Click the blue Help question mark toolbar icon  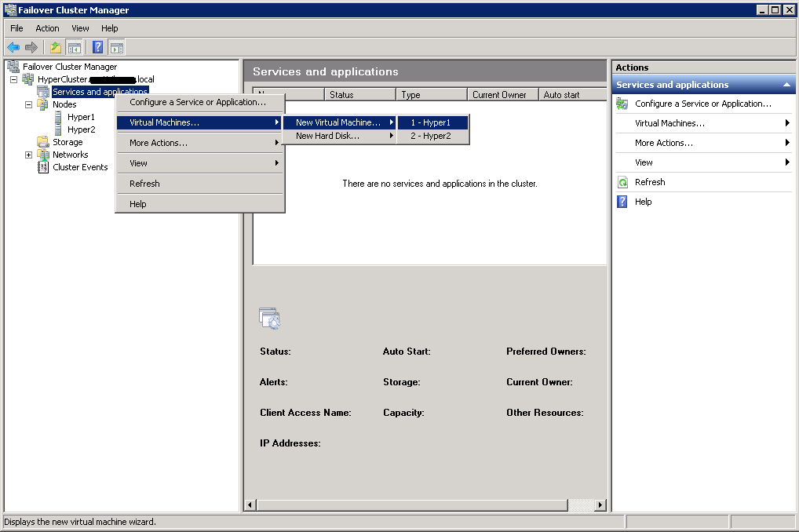point(98,47)
